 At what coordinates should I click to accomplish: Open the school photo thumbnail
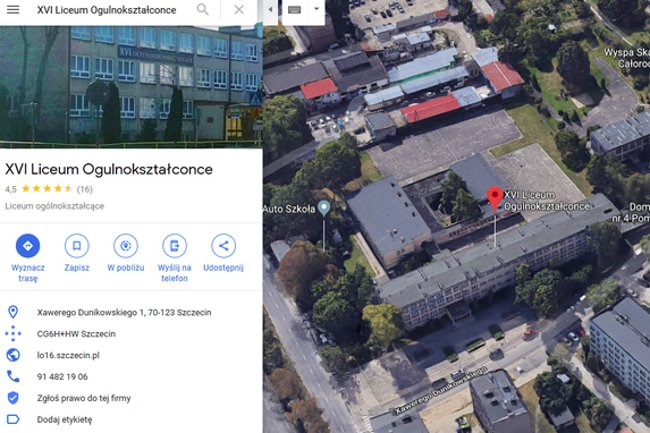pyautogui.click(x=131, y=87)
